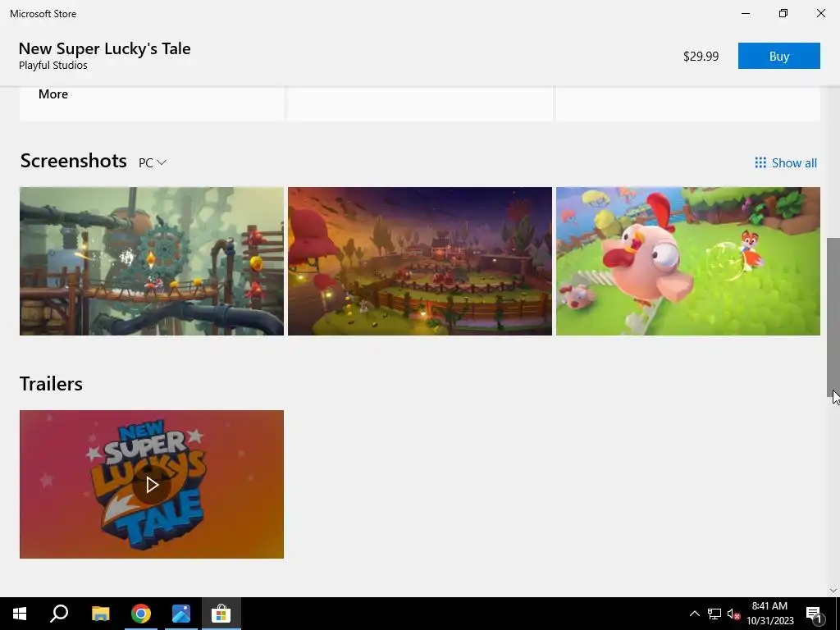Show hidden system tray icons

(x=694, y=614)
